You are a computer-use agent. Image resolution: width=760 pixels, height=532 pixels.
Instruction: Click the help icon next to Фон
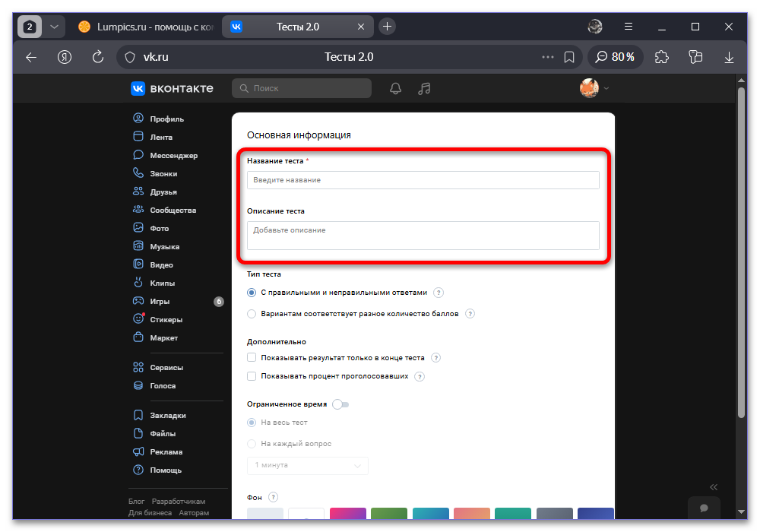[274, 497]
